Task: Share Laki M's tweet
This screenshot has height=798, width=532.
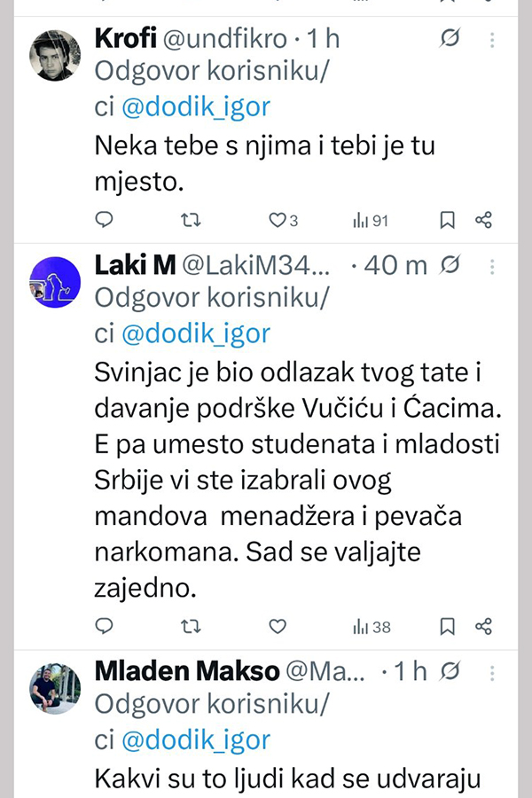Action: point(483,627)
